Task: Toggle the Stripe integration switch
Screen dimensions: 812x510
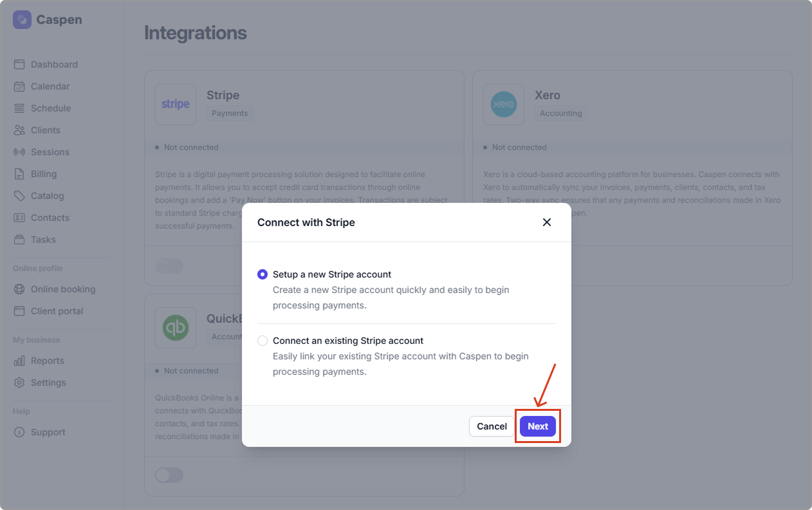Action: 169,266
